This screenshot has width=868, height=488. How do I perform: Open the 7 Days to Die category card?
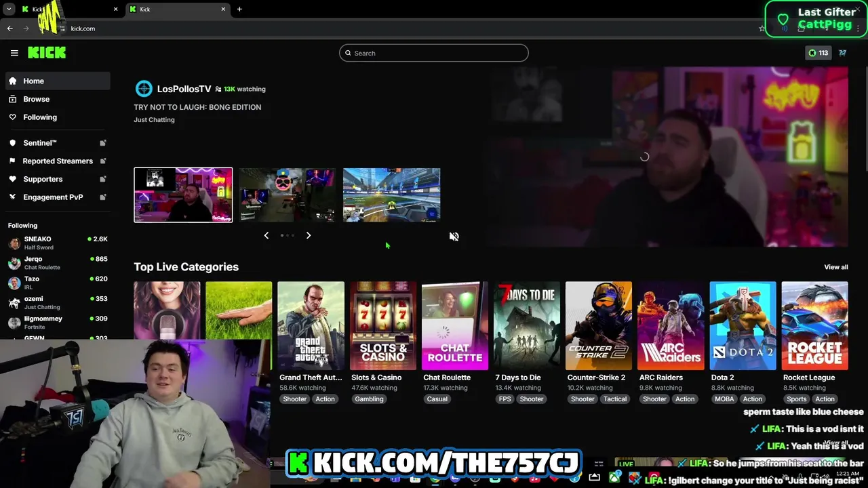tap(527, 326)
